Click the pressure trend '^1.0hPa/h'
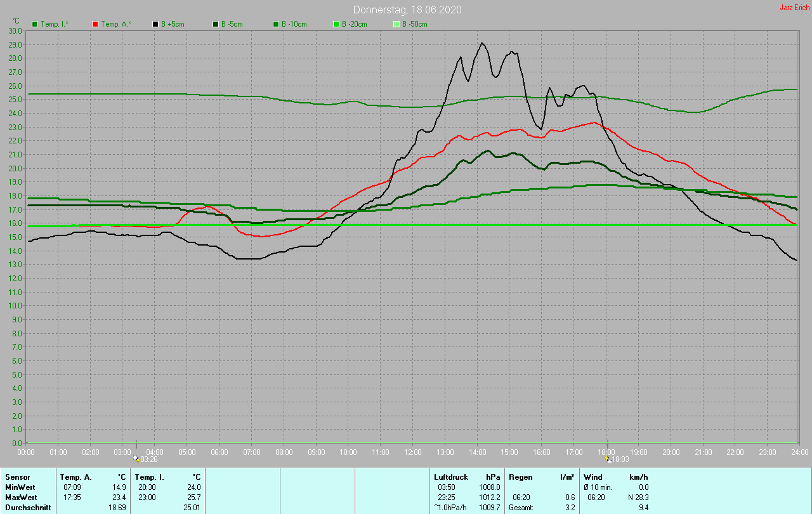 [x=450, y=508]
